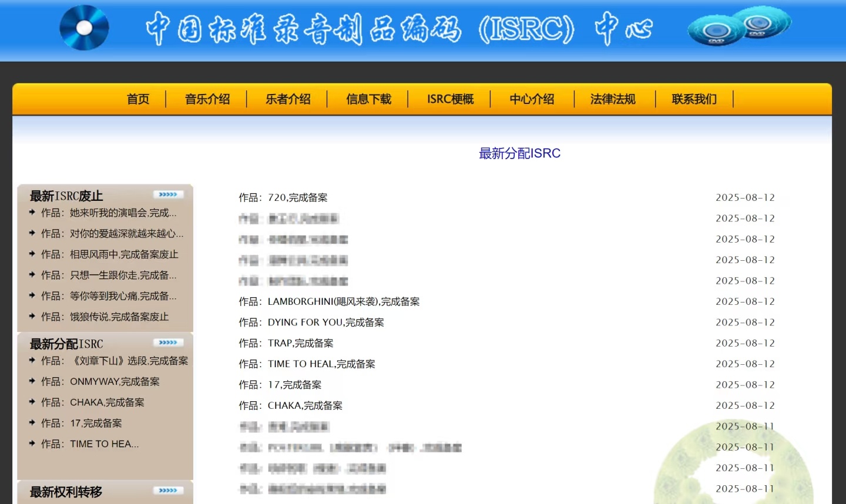Open sidebar item 只想一生跟你走

tap(109, 275)
